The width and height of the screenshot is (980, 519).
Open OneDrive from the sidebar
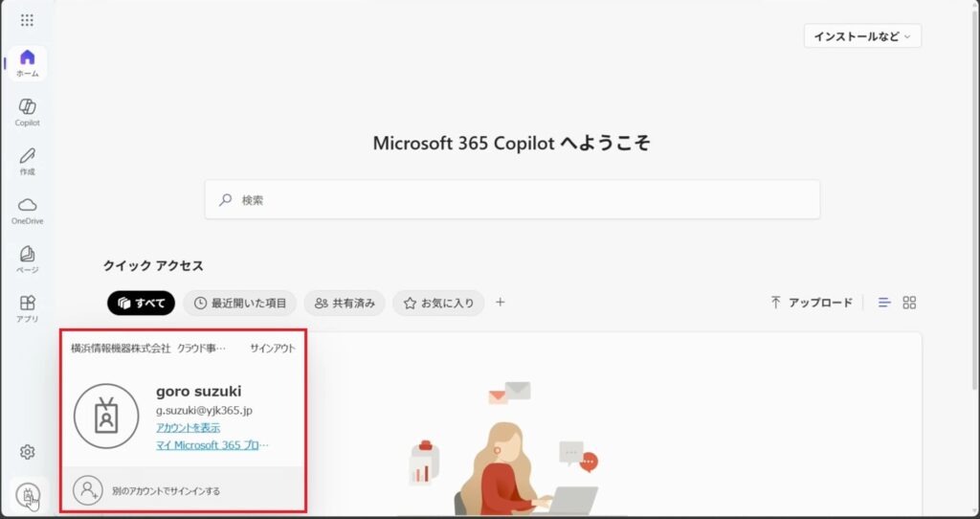pos(28,211)
